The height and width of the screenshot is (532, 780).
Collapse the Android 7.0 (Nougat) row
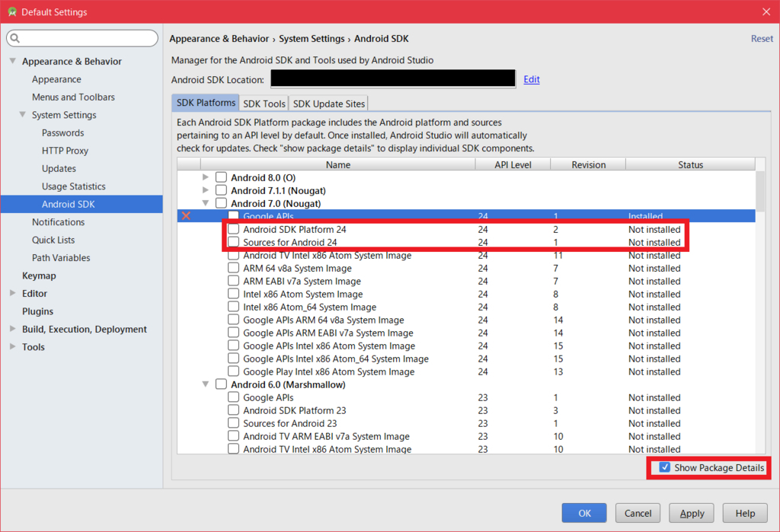pyautogui.click(x=206, y=203)
